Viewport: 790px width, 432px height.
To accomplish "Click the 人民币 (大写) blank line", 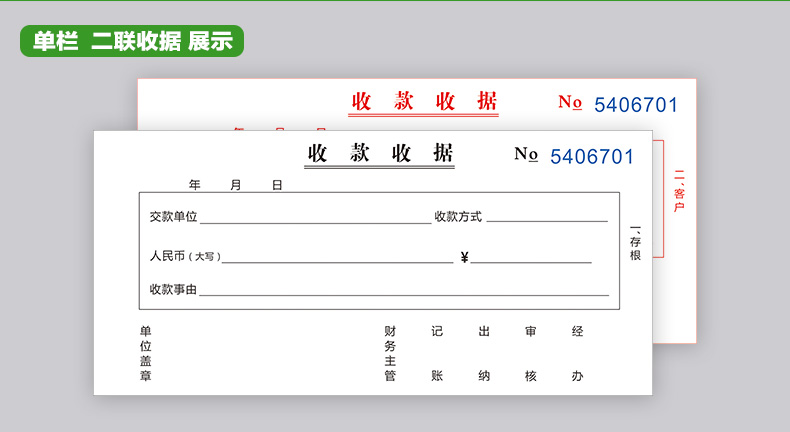I will click(x=337, y=260).
